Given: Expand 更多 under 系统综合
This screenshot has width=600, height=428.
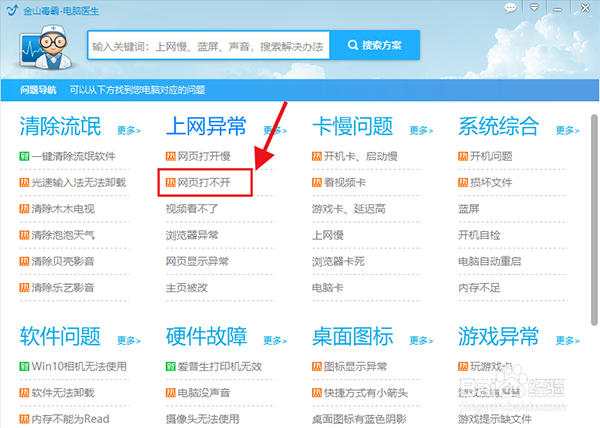Looking at the screenshot, I should tap(567, 131).
